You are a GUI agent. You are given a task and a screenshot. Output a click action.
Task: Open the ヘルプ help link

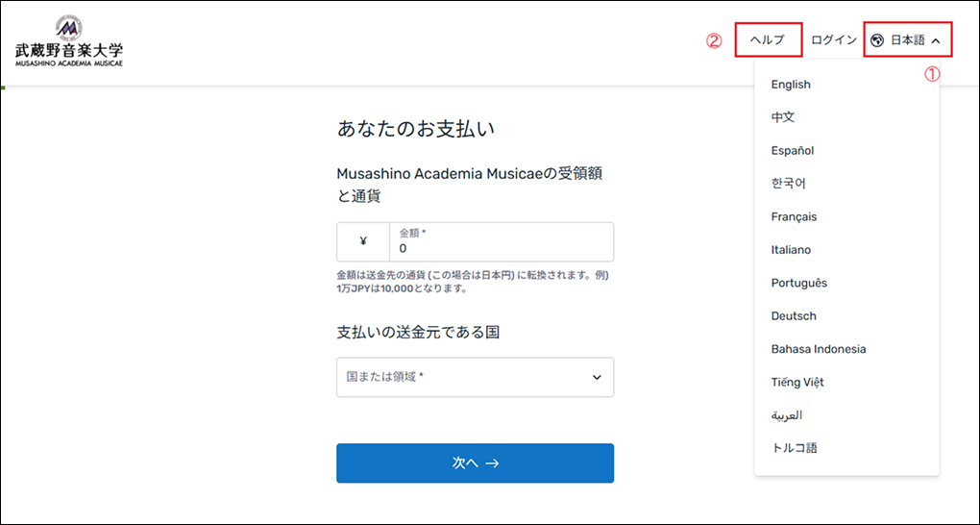point(768,40)
